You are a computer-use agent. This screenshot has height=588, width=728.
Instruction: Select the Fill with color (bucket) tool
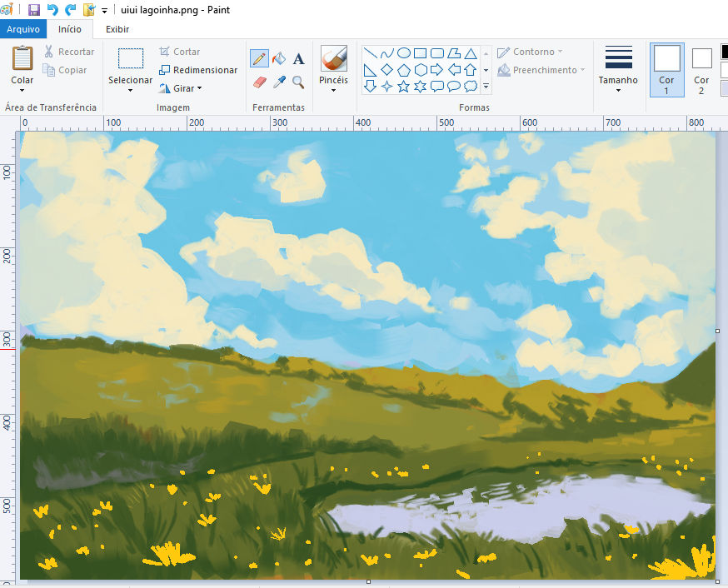click(278, 58)
